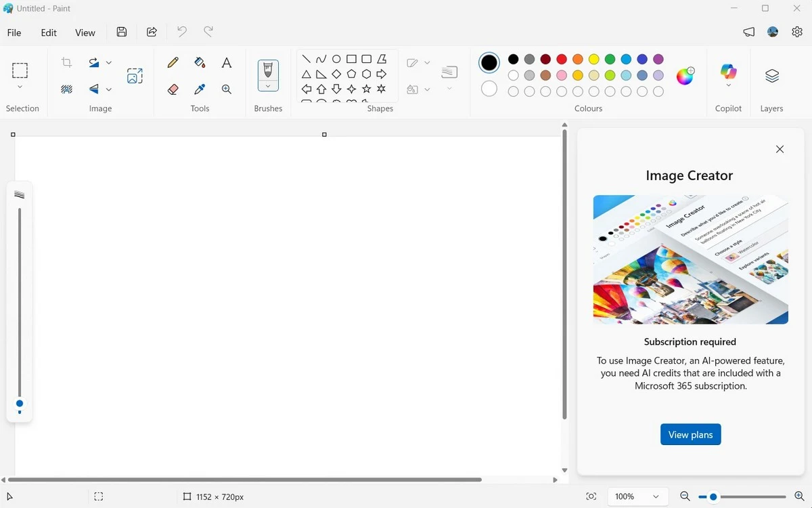The height and width of the screenshot is (508, 812).
Task: Expand the Brushes dropdown arrow
Action: pos(268,86)
